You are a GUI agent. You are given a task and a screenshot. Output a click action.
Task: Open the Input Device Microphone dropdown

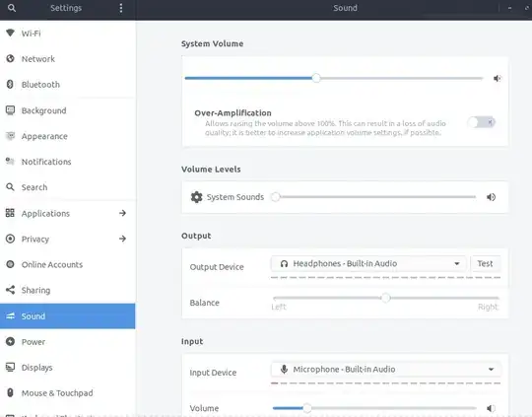(x=386, y=369)
